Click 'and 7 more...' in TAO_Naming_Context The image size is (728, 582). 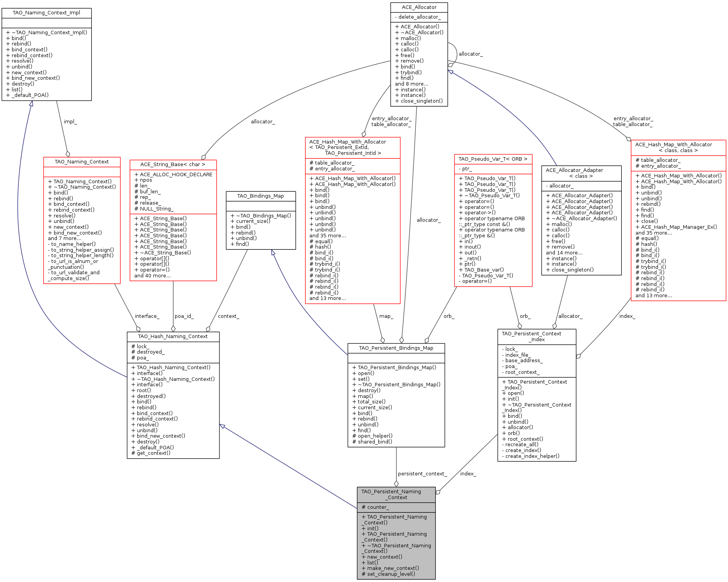65,238
